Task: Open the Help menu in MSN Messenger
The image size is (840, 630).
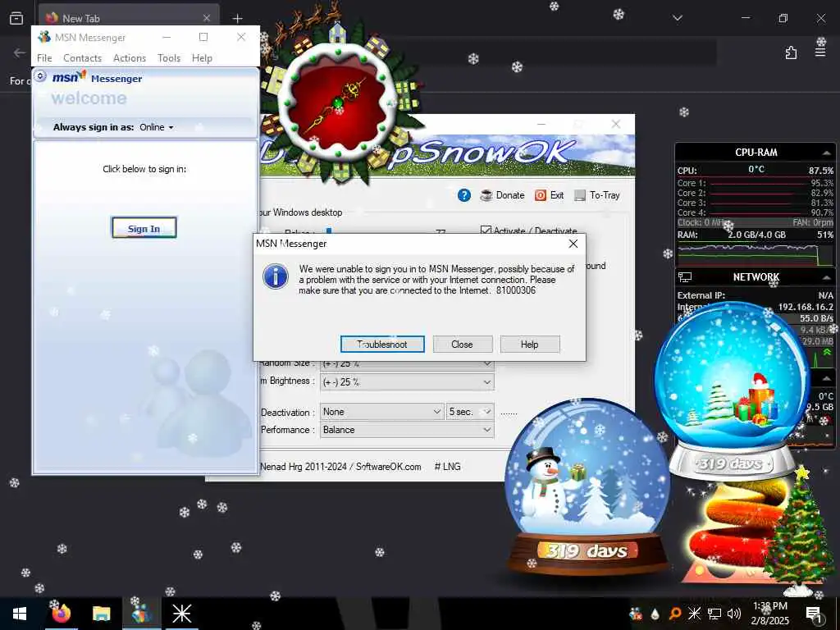Action: 202,58
